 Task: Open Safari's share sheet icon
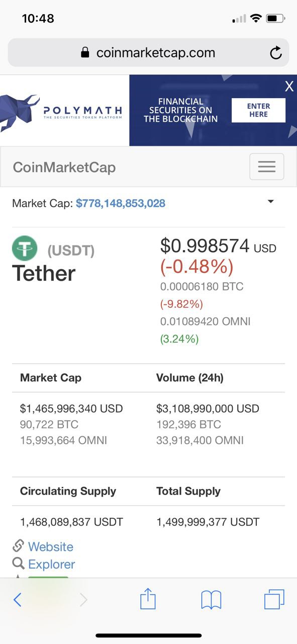[x=148, y=599]
